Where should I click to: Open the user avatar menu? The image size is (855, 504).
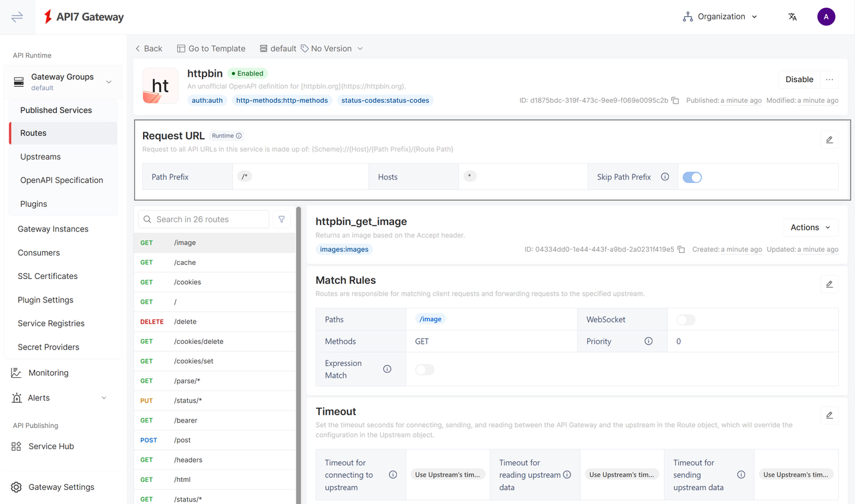click(826, 17)
